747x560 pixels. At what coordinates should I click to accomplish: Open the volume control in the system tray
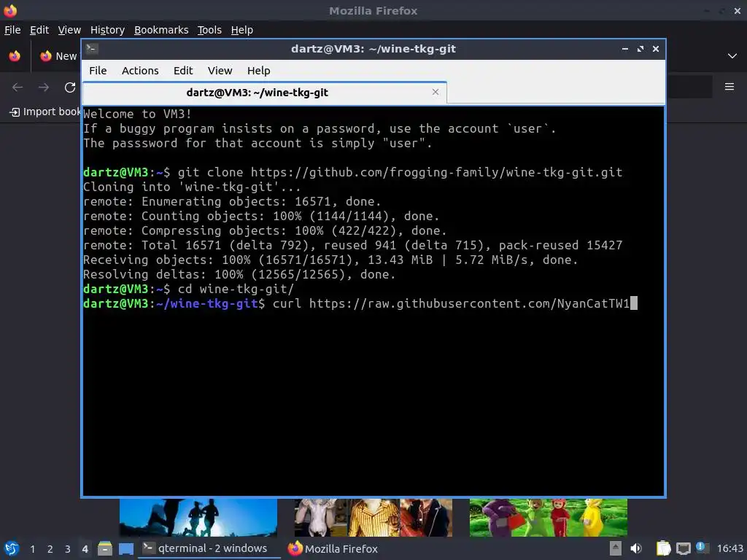[636, 548]
